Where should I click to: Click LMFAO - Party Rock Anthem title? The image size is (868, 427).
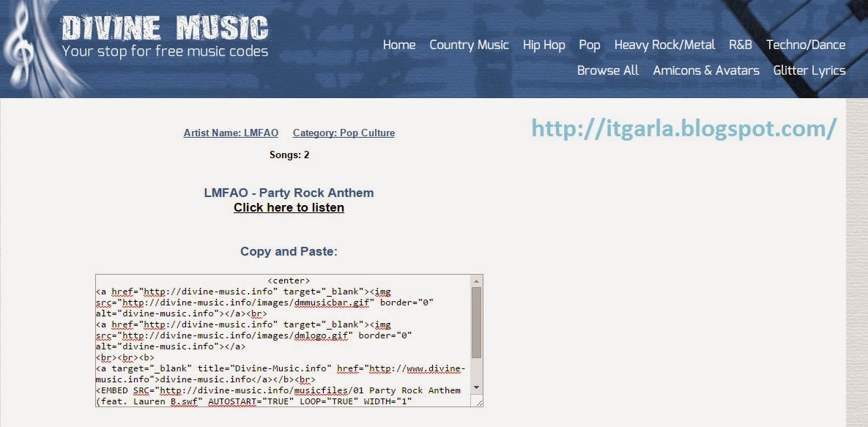coord(289,193)
